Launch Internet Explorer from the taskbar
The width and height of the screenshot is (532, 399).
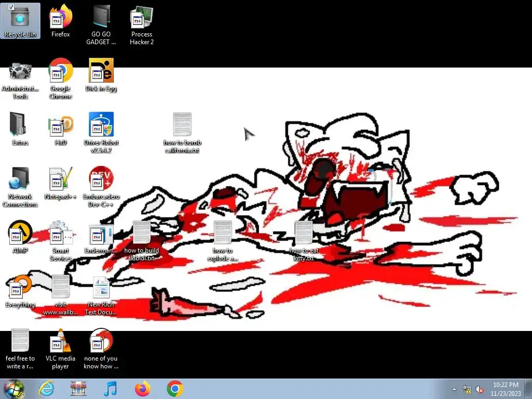click(x=46, y=389)
